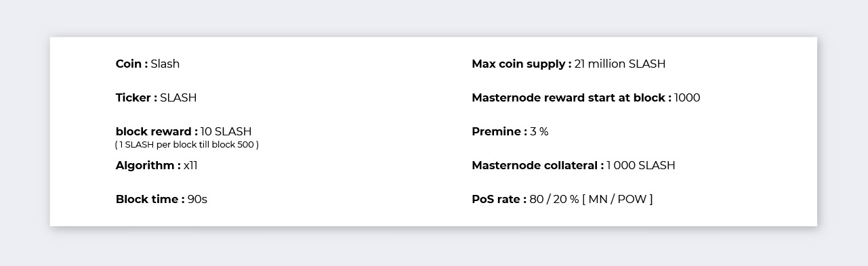Click the Masternode collateral label
This screenshot has height=266, width=868.
click(x=537, y=165)
